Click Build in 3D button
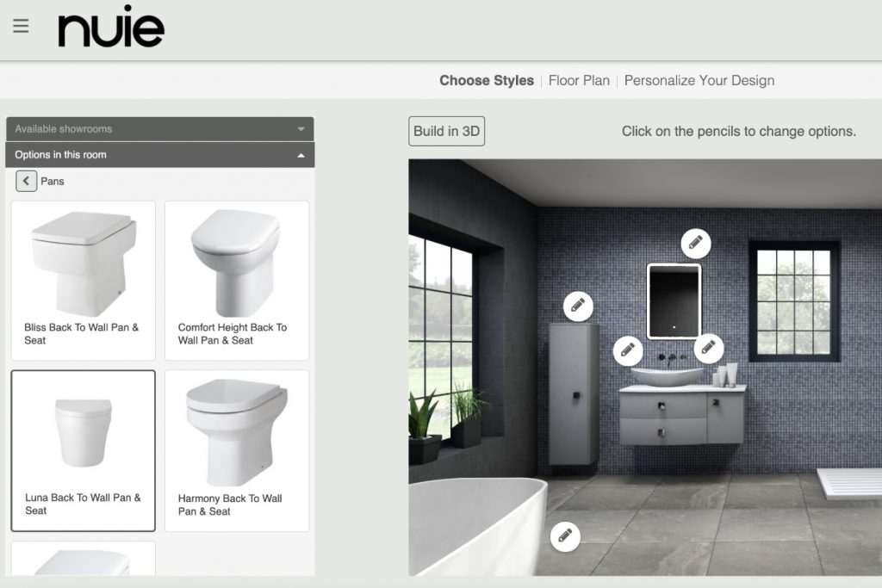This screenshot has width=882, height=588. coord(447,131)
